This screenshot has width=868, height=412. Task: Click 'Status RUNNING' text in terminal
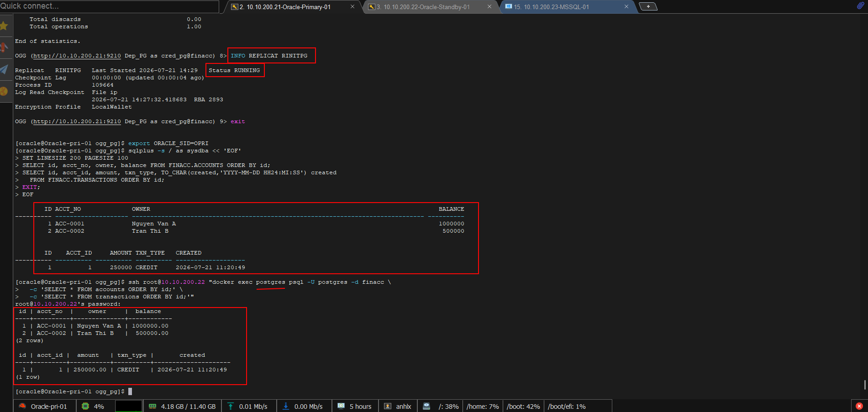(x=234, y=70)
